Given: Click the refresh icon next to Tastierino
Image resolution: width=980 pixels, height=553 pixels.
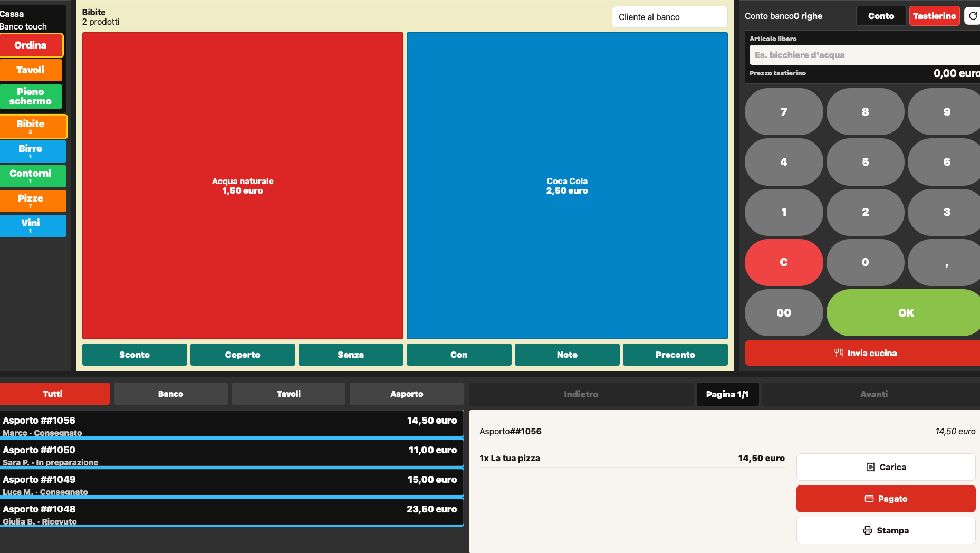Looking at the screenshot, I should 973,16.
